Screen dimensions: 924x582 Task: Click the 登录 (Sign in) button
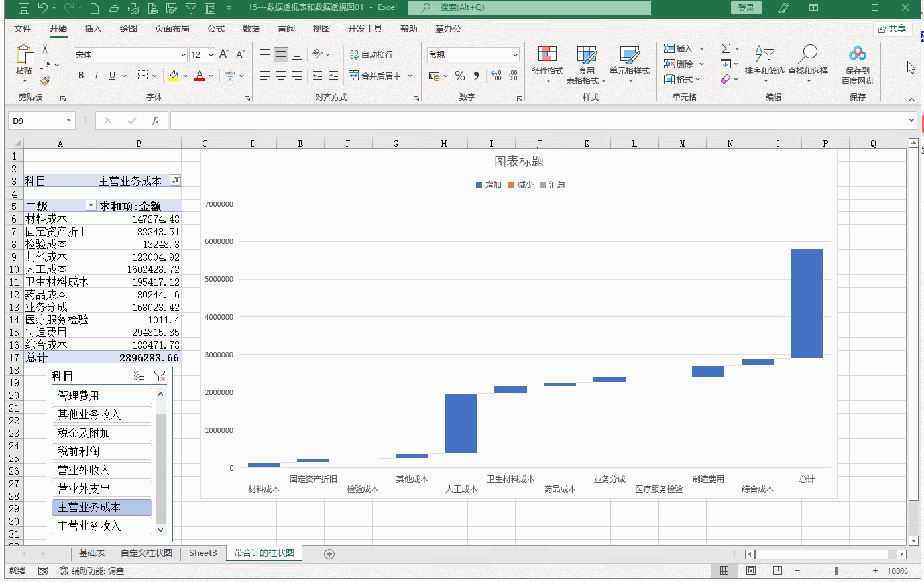[x=746, y=8]
